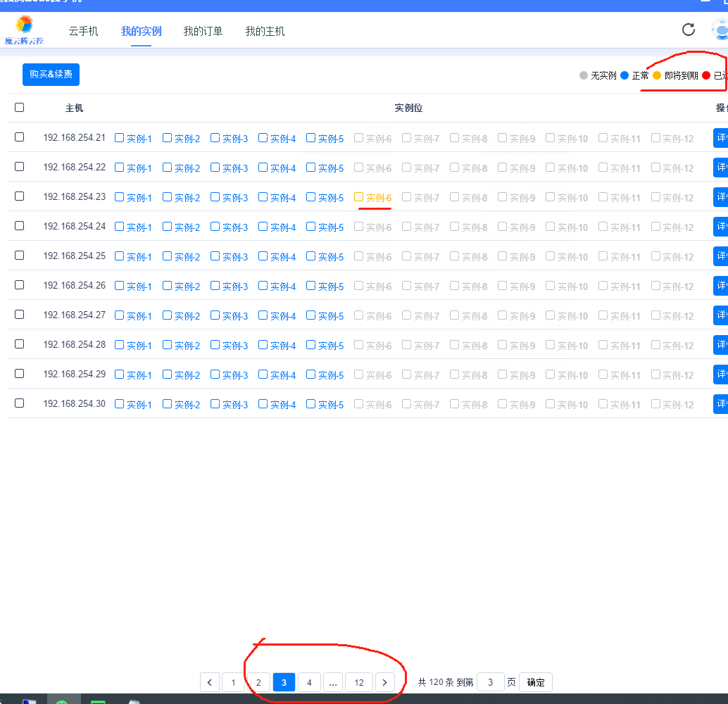The width and height of the screenshot is (728, 704).
Task: Click the yellow 即将到期 legend dot
Action: click(657, 75)
